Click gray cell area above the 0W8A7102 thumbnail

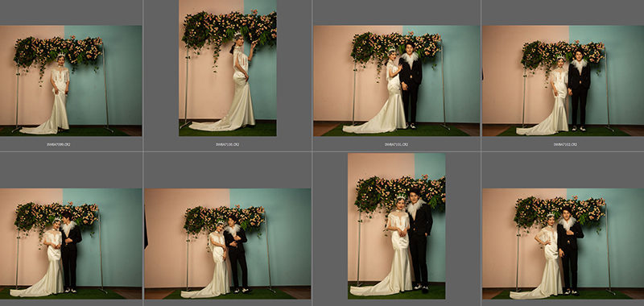(563, 13)
